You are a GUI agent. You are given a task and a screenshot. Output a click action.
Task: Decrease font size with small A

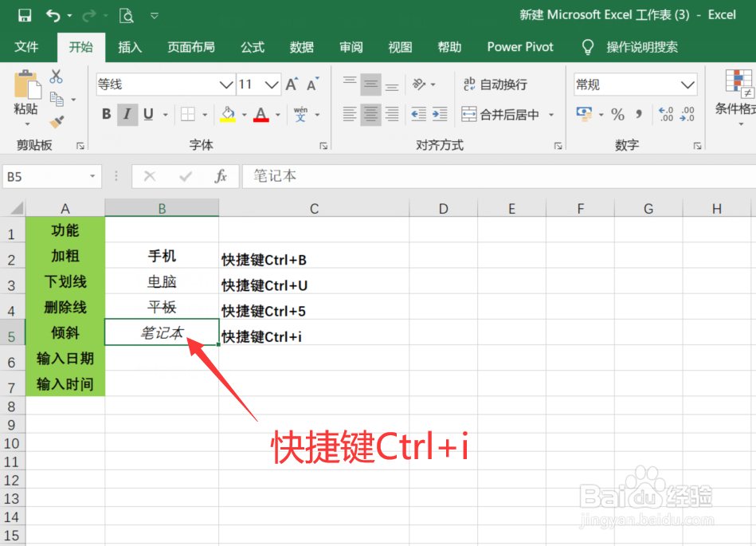pyautogui.click(x=313, y=84)
